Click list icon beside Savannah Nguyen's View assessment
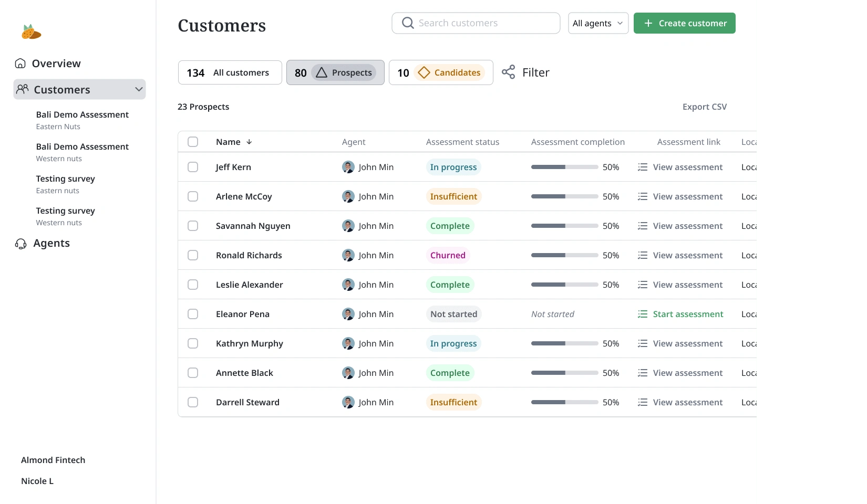 click(642, 226)
